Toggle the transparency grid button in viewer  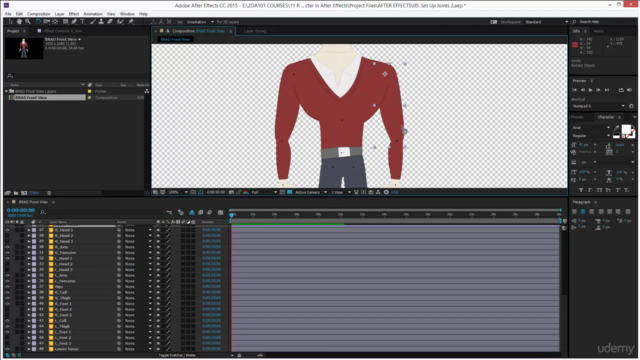pos(289,192)
